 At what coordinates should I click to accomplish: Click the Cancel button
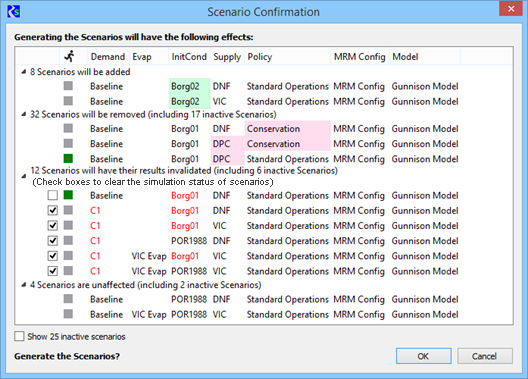[485, 356]
